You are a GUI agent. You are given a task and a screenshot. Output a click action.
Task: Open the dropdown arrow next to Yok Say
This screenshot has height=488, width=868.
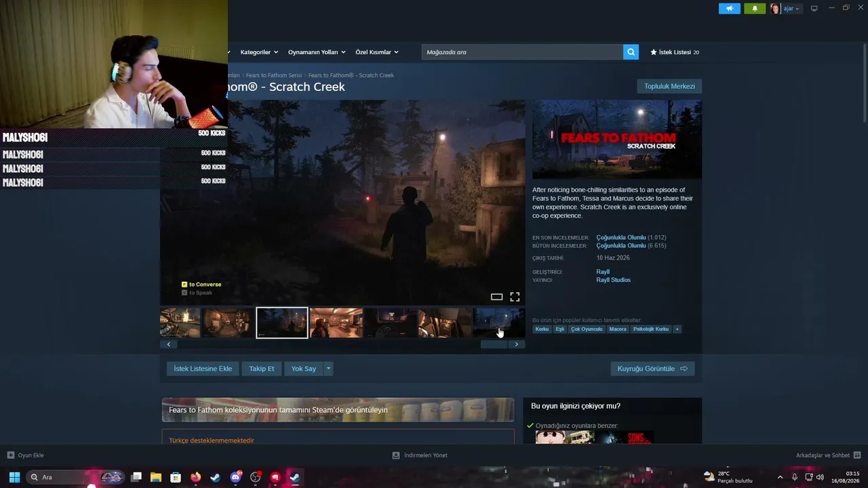pos(328,369)
